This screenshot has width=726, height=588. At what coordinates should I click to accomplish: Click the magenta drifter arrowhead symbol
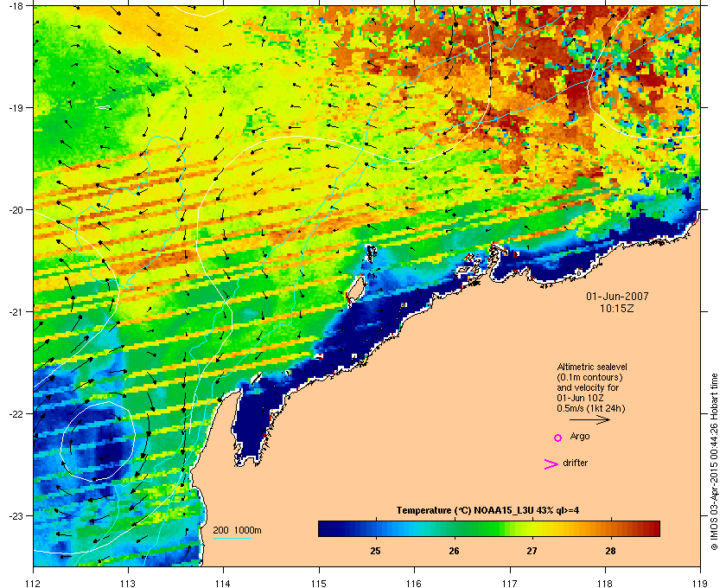point(551,464)
